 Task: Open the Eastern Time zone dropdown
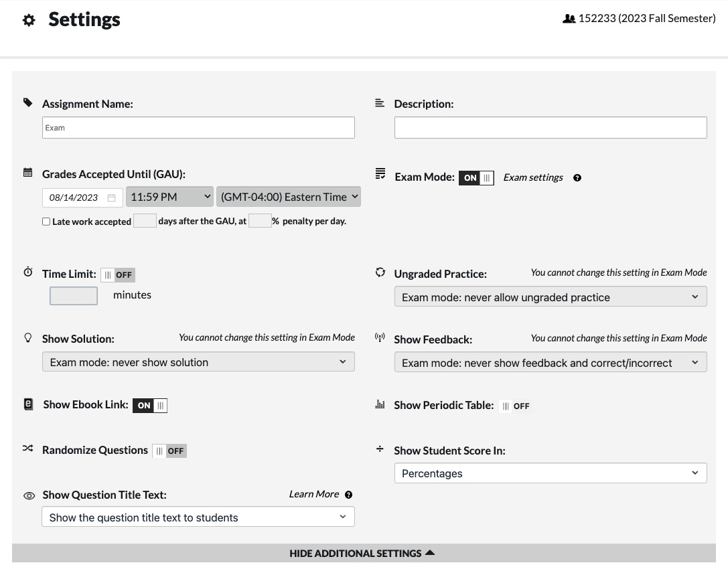(x=288, y=197)
